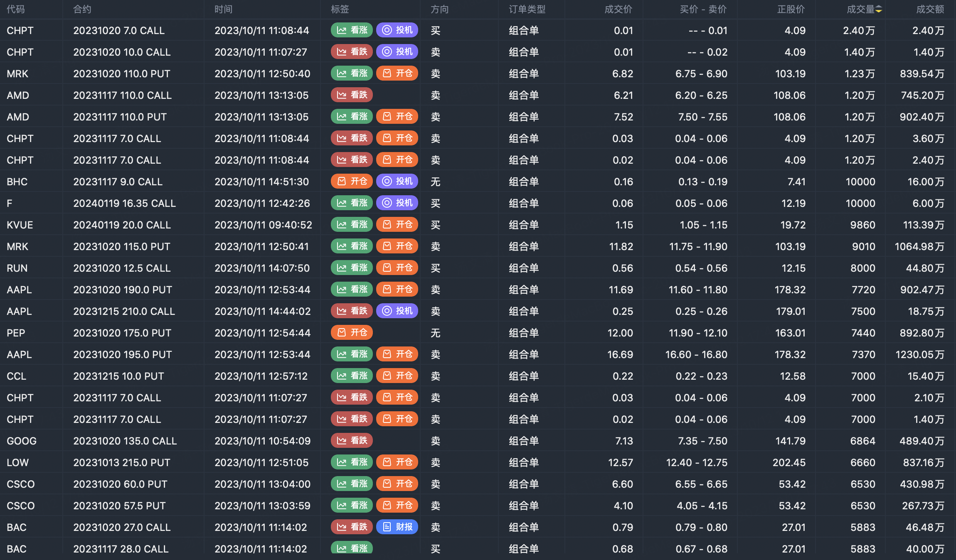Click the 买价 - 卖价 column header

[x=703, y=10]
